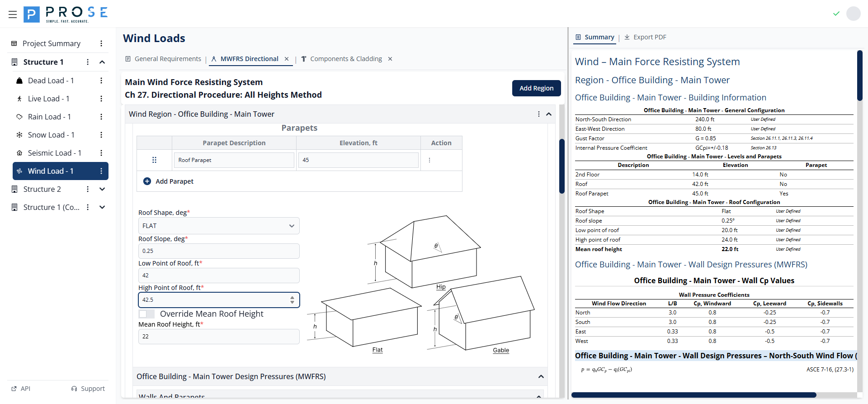Viewport: 868px width, 404px height.
Task: Collapse the Wind Region Main Tower panel
Action: click(x=549, y=114)
